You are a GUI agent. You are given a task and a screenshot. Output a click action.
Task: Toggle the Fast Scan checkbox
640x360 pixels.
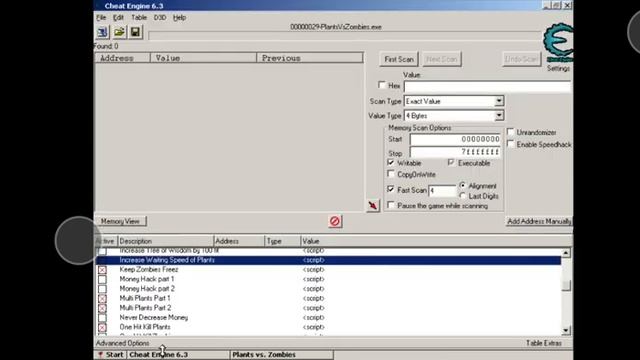[x=391, y=189]
